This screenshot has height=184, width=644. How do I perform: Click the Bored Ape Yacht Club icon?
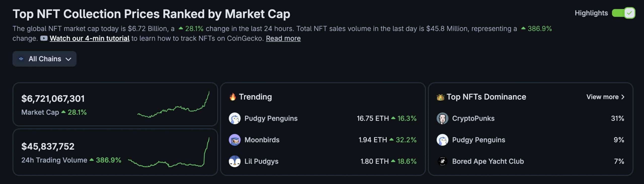pos(442,161)
